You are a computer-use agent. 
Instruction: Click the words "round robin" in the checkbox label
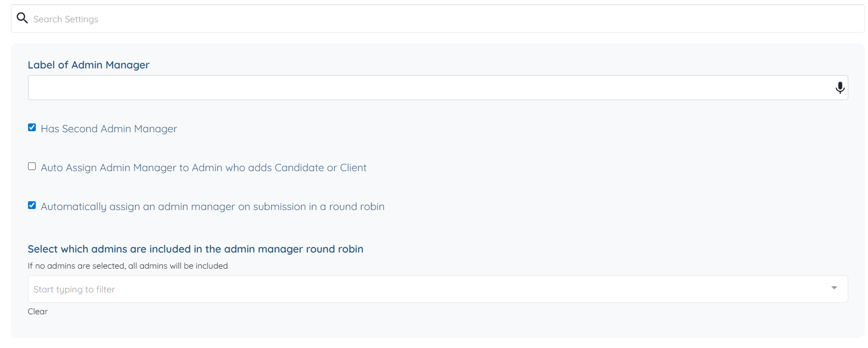coord(357,206)
